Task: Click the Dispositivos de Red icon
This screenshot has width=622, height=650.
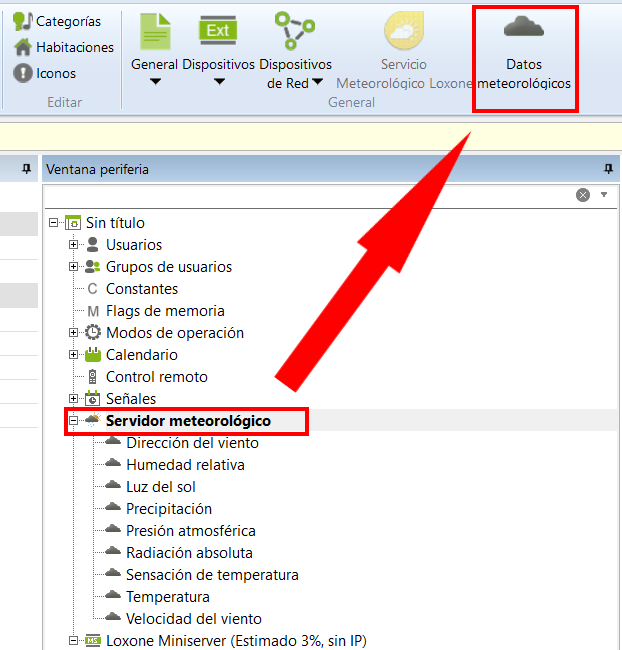Action: click(295, 31)
